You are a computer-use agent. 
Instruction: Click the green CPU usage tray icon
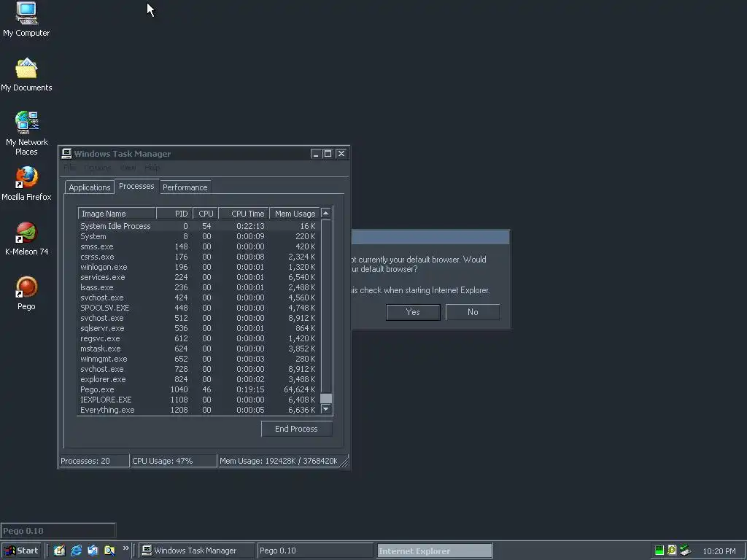tap(659, 551)
